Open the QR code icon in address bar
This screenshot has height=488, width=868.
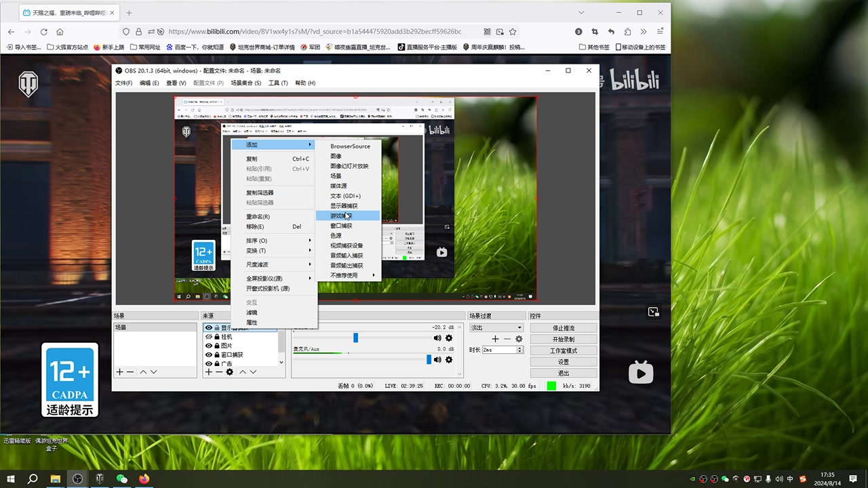tap(487, 32)
